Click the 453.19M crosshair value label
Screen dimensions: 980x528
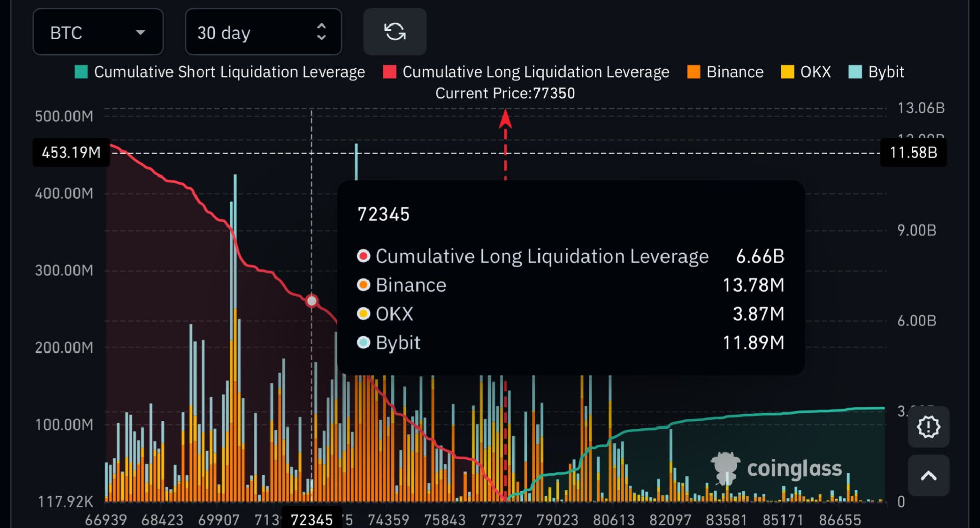[71, 153]
